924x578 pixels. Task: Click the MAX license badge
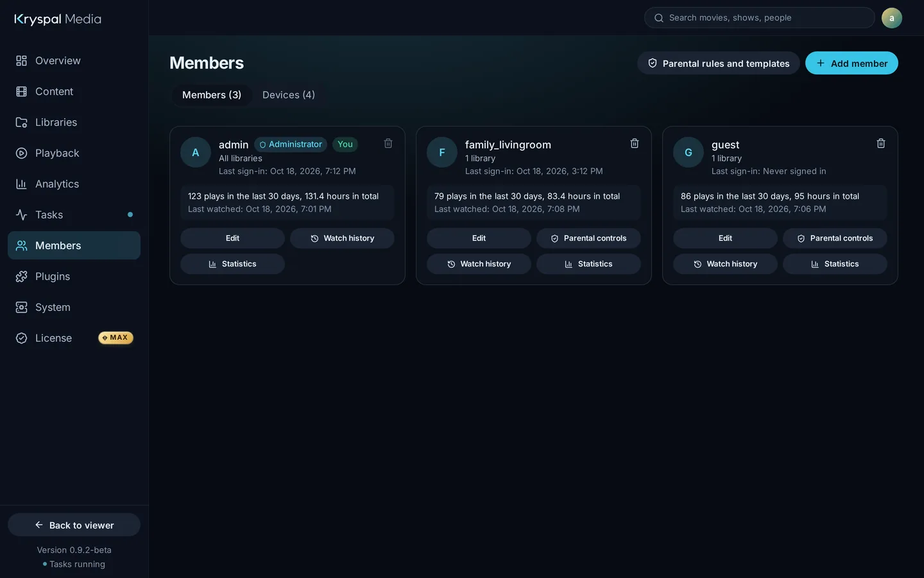point(116,338)
